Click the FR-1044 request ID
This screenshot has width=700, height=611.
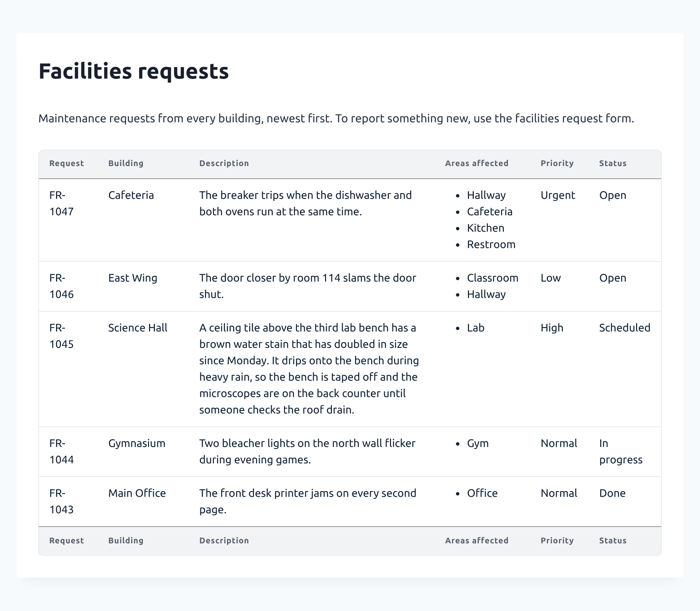click(x=62, y=451)
